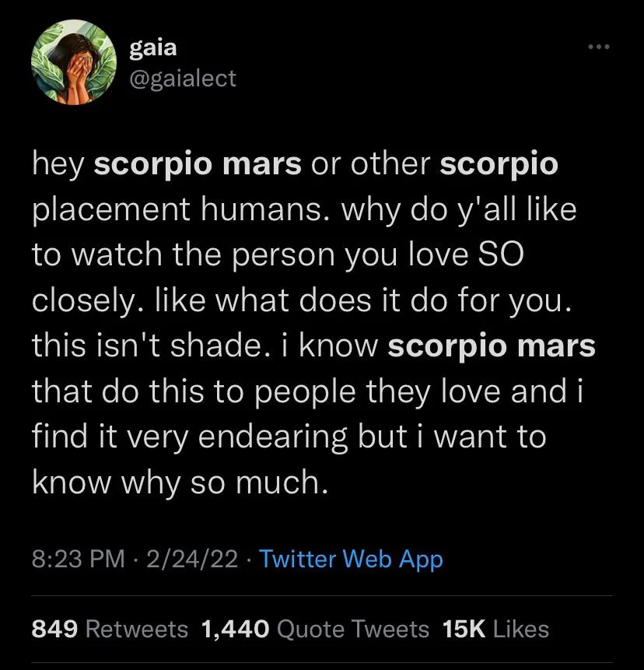Viewport: 644px width, 670px height.
Task: Click the bold scorpio keyword in first line
Action: [500, 163]
